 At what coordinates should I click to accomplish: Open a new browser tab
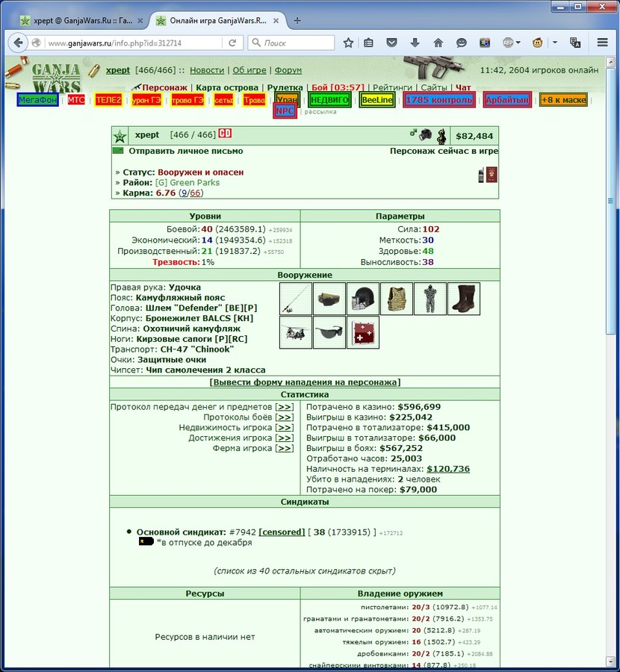point(297,21)
